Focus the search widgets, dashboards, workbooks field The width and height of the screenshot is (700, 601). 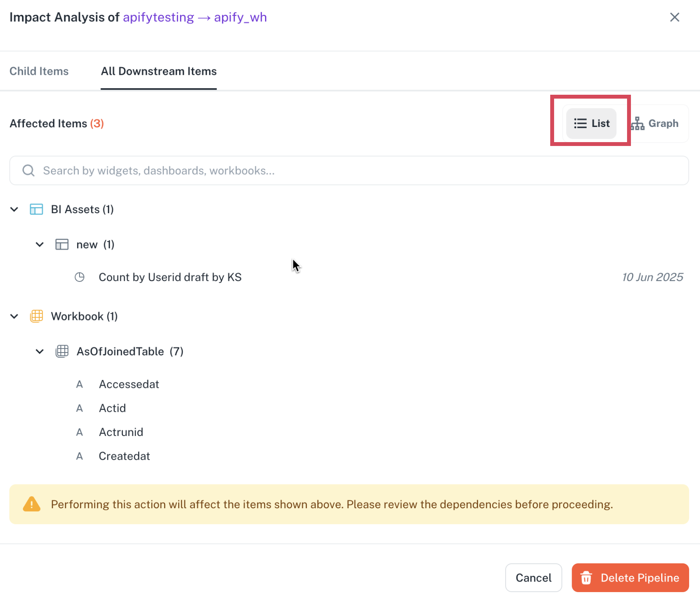(x=349, y=170)
